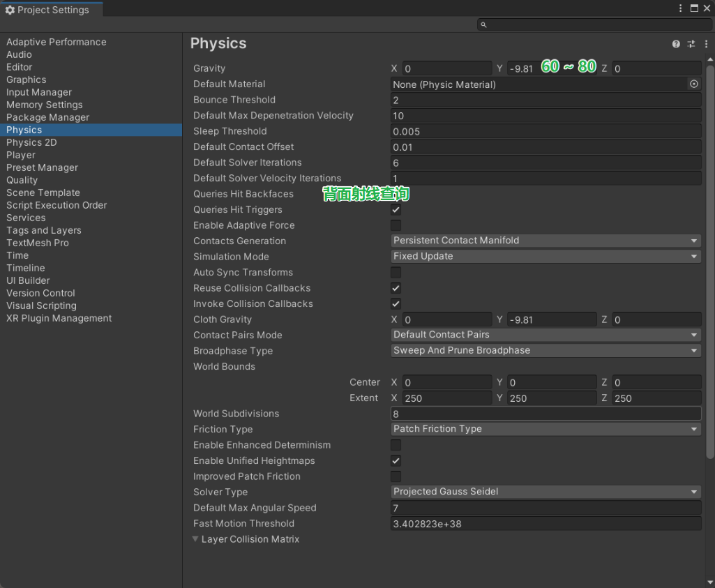Select the Project Settings tab
The height and width of the screenshot is (588, 715).
click(47, 10)
